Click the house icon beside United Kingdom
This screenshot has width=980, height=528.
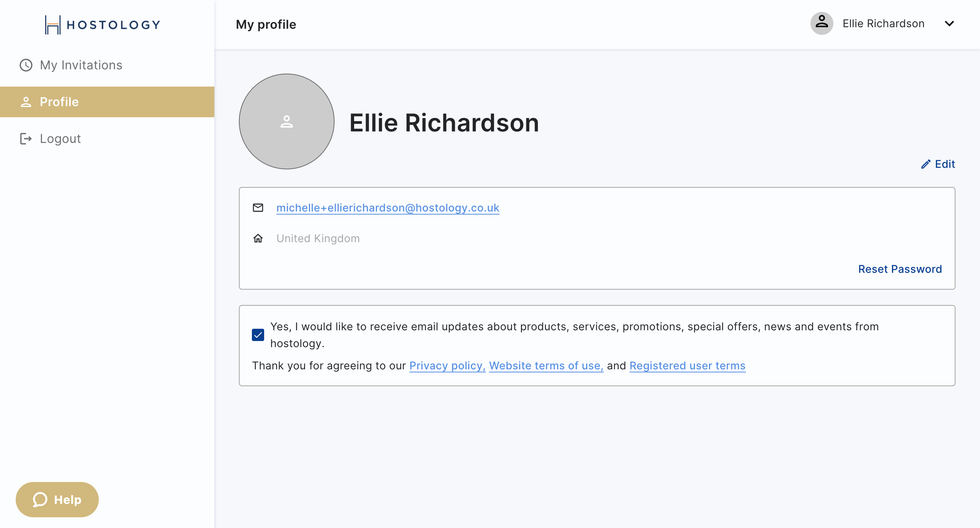(x=258, y=238)
